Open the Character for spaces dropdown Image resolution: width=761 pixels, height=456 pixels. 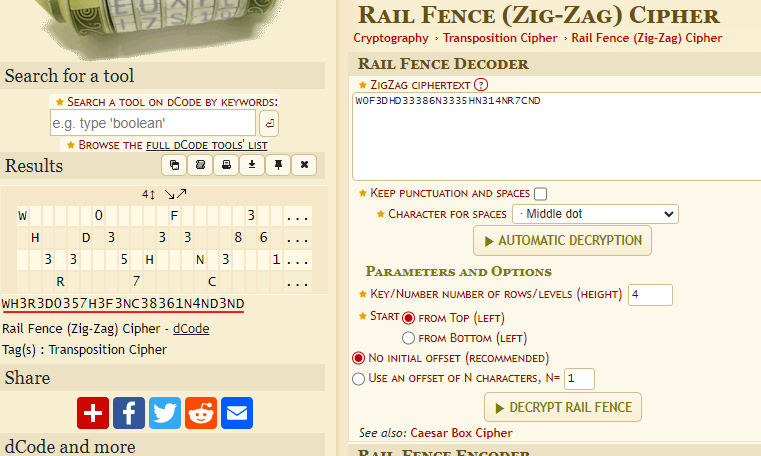click(x=595, y=214)
